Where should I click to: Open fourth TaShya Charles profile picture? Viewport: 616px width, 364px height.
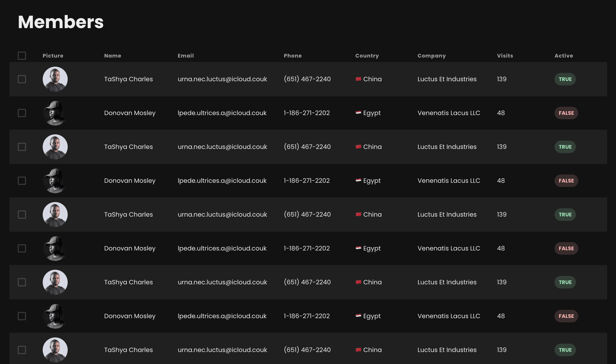[55, 282]
